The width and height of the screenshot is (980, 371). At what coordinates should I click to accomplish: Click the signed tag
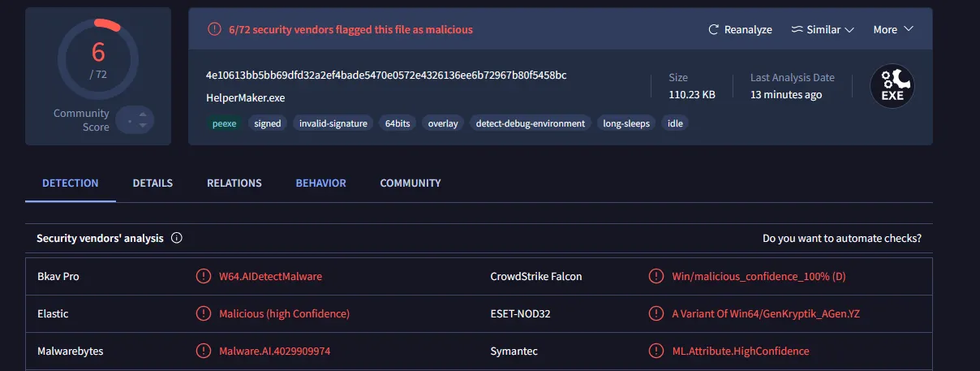pos(268,123)
